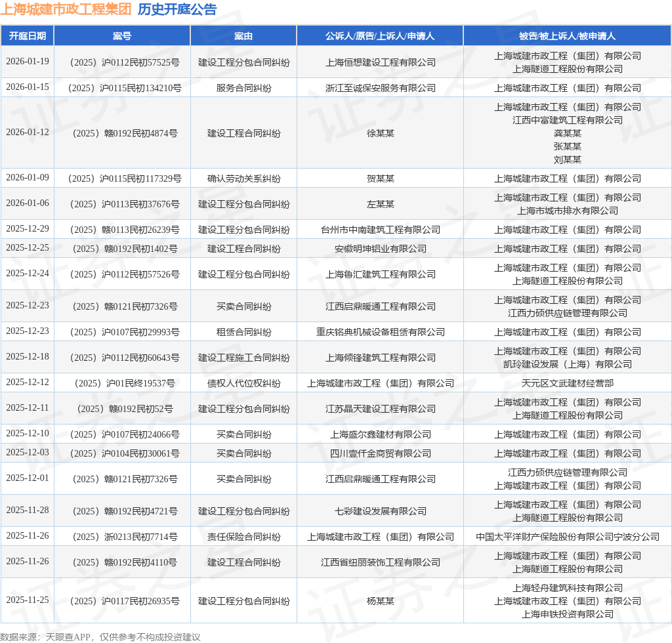Select case number (2025)赣0192民初4874号
The width and height of the screenshot is (672, 643).
pos(124,133)
